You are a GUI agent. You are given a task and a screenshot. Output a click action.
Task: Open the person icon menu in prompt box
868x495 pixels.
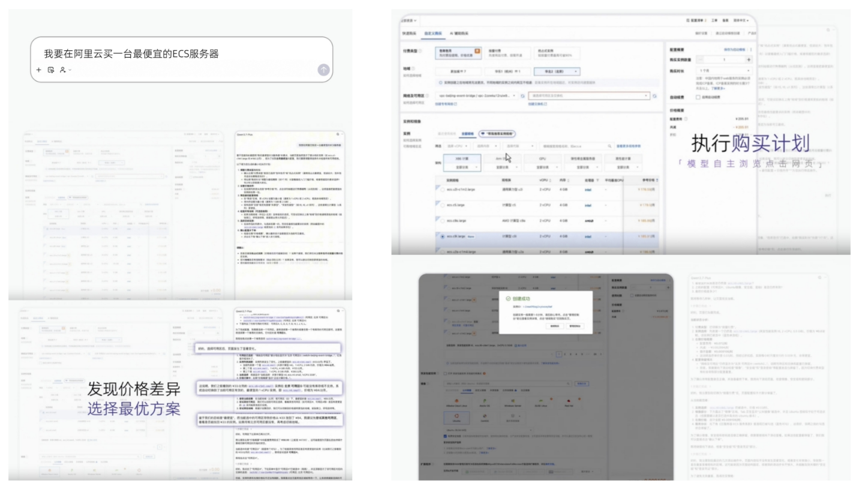[x=65, y=70]
